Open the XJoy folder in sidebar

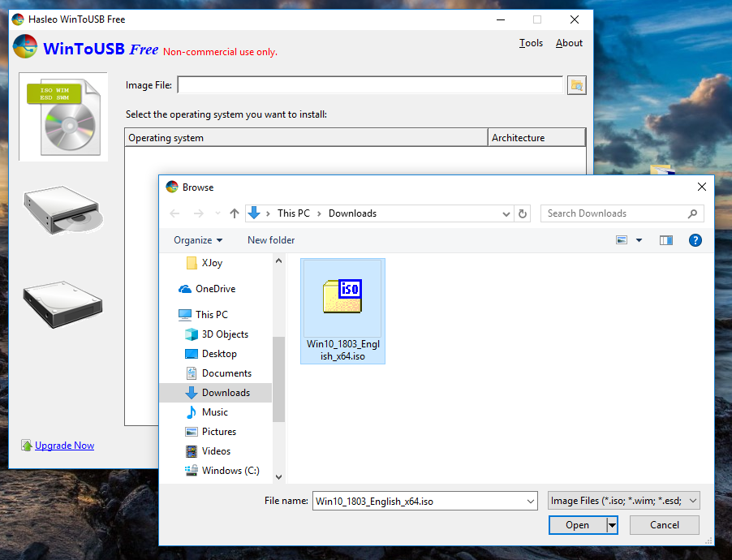tap(205, 263)
